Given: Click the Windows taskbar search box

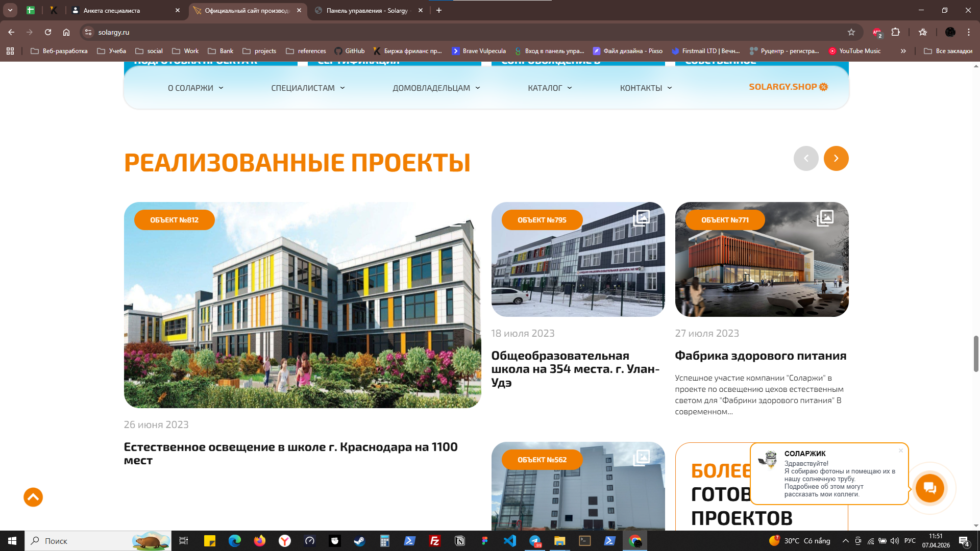Looking at the screenshot, I should pyautogui.click(x=98, y=541).
